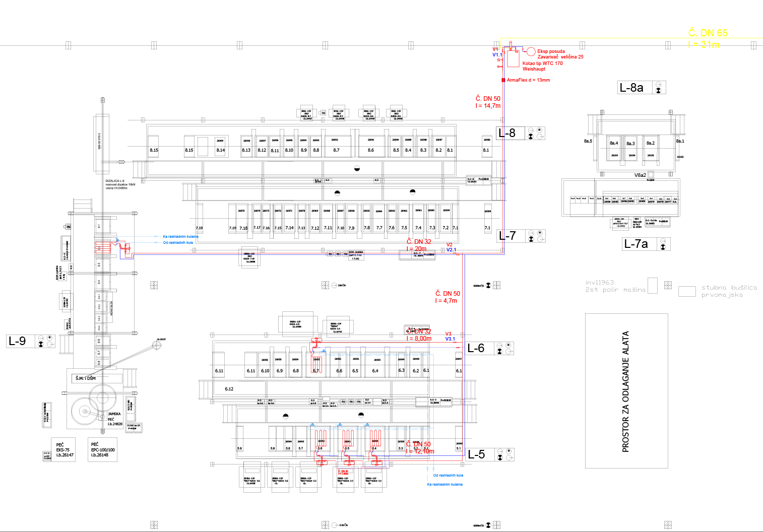Click the PROSTOR ZA ODLAGANJE ALATA area

coord(626,391)
